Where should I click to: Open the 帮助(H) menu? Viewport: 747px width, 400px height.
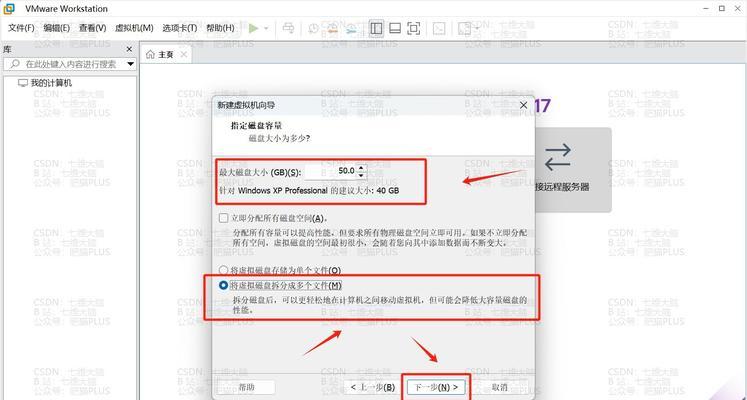click(x=220, y=28)
